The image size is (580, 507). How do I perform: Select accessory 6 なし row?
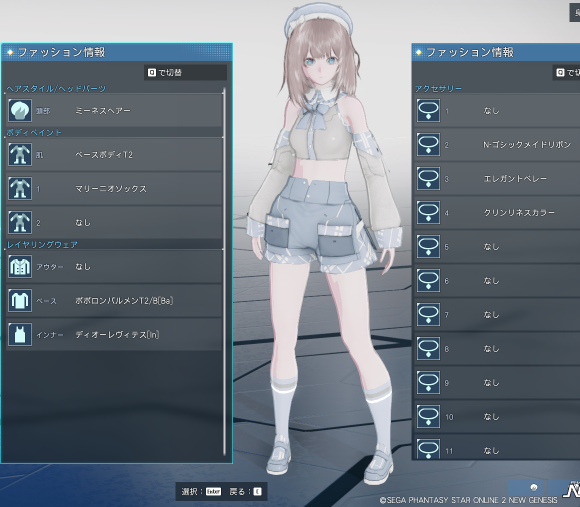(x=497, y=281)
